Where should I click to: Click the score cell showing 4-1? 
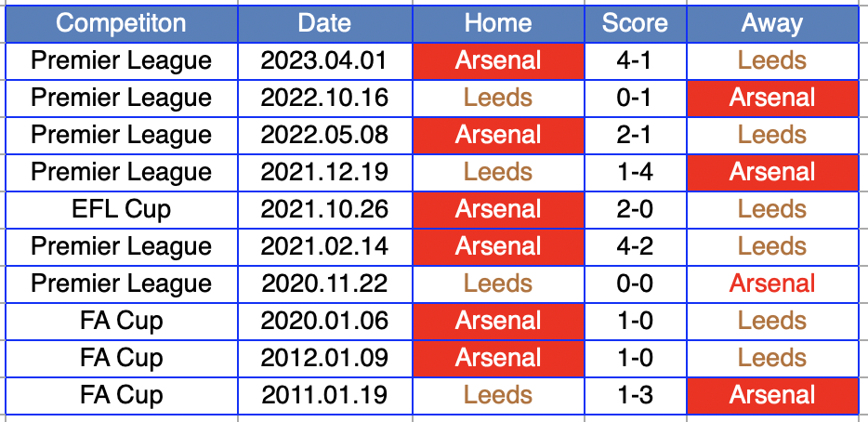click(x=636, y=61)
